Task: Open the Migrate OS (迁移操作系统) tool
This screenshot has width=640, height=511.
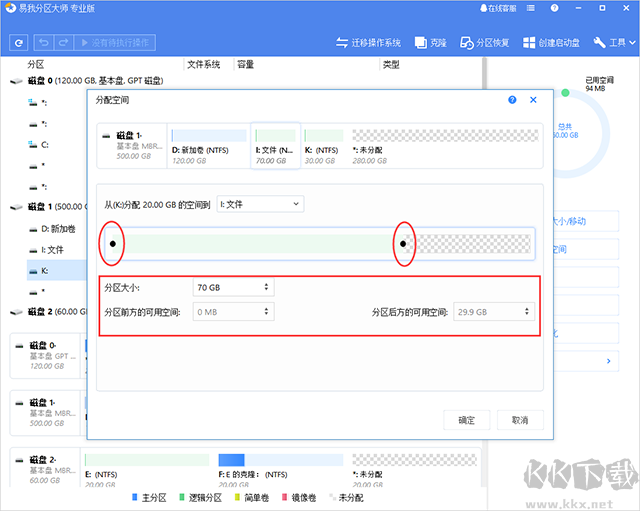Action: tap(368, 42)
